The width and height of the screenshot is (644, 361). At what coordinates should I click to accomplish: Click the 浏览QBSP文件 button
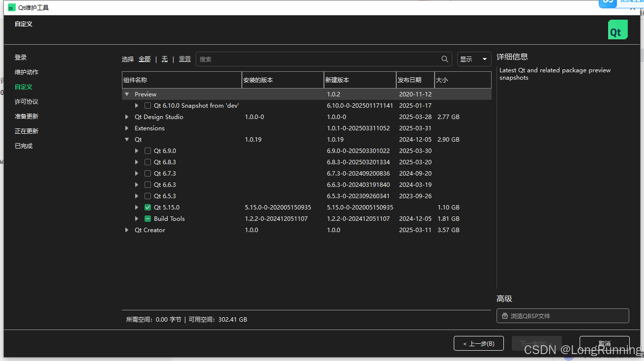563,316
